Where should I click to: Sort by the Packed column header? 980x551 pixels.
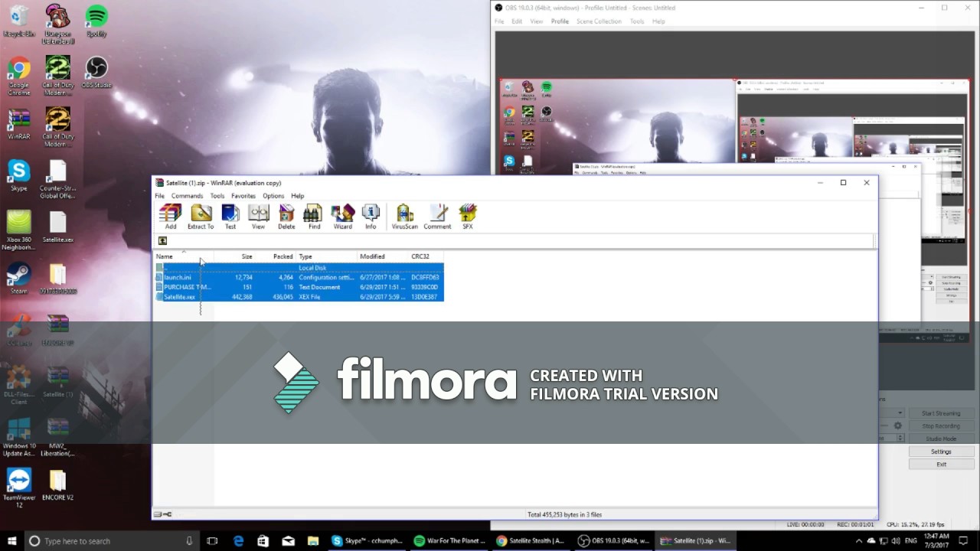[275, 256]
